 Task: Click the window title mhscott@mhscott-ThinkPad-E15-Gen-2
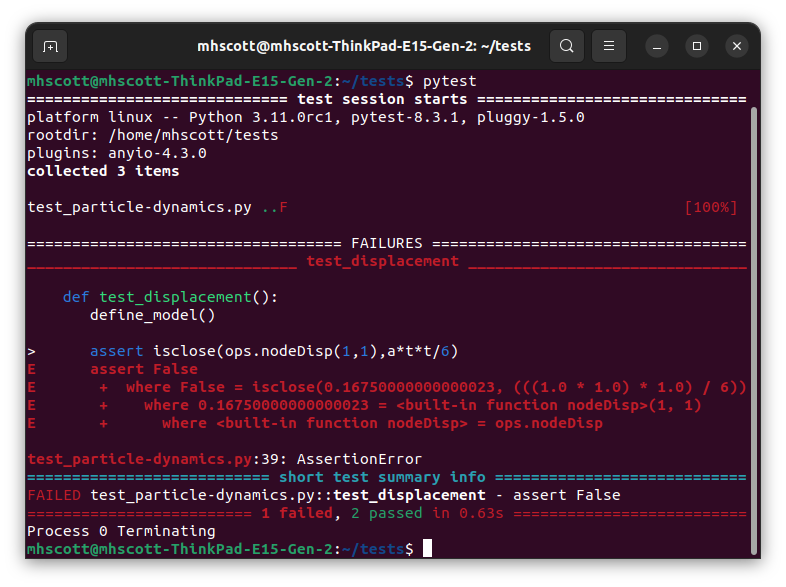coord(363,46)
